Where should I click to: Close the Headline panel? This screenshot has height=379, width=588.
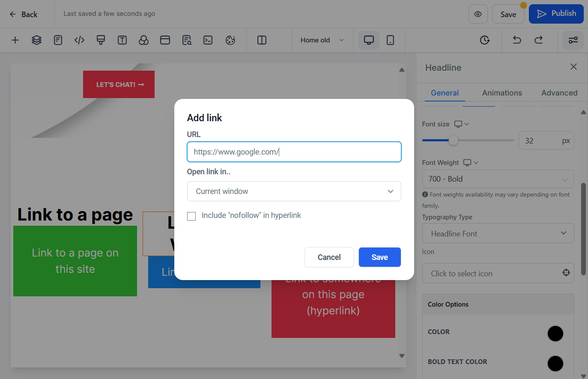pos(573,67)
